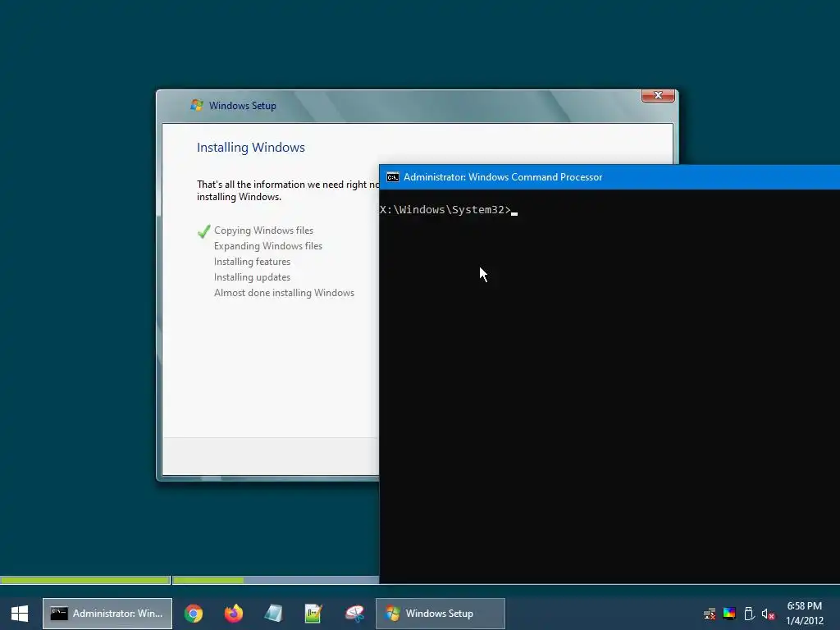Click the command prompt title bar icon

393,177
